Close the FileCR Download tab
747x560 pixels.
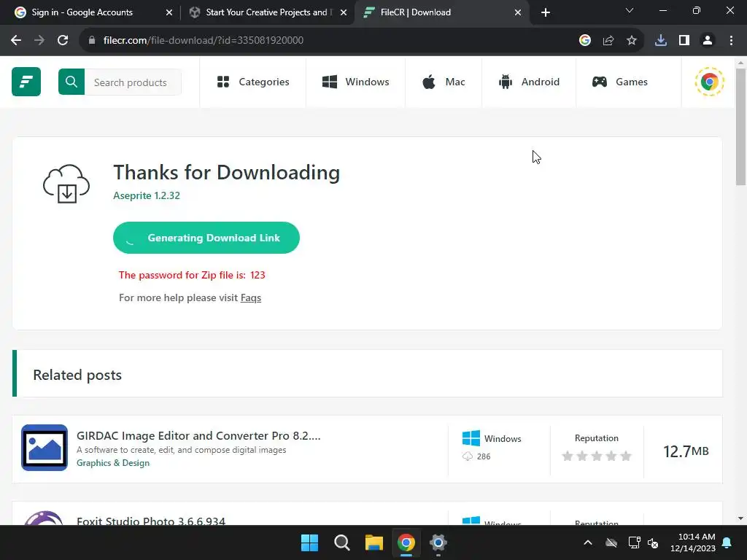(x=518, y=12)
